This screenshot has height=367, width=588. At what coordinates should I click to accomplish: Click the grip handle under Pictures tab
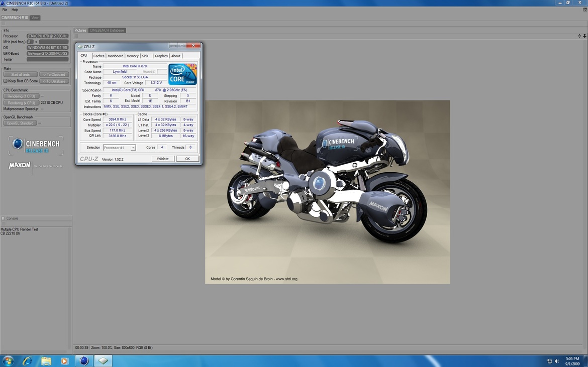point(76,36)
